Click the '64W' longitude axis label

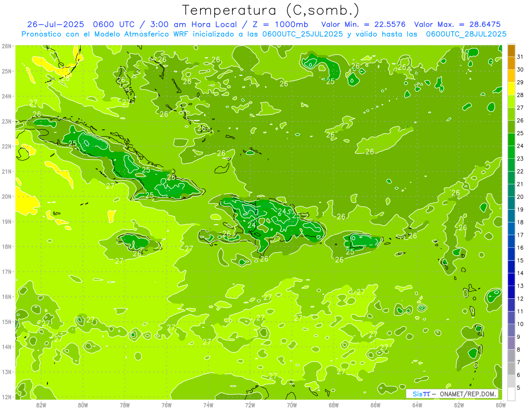[x=417, y=405]
